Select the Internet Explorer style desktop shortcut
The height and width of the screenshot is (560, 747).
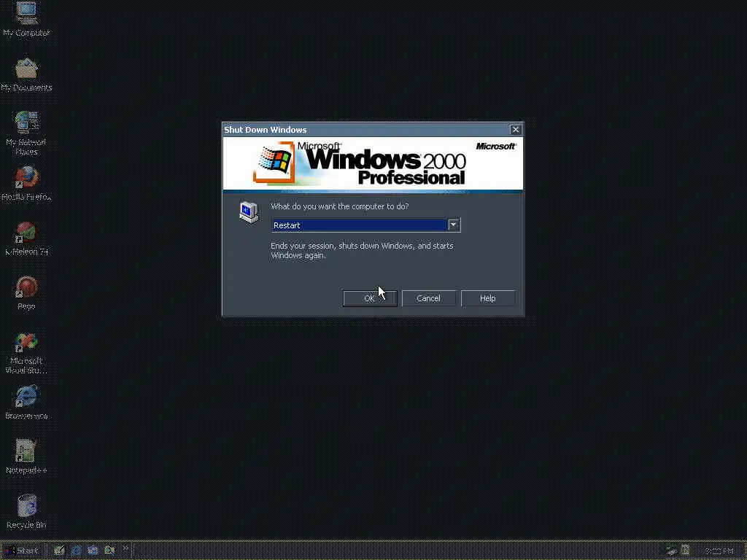click(x=26, y=402)
